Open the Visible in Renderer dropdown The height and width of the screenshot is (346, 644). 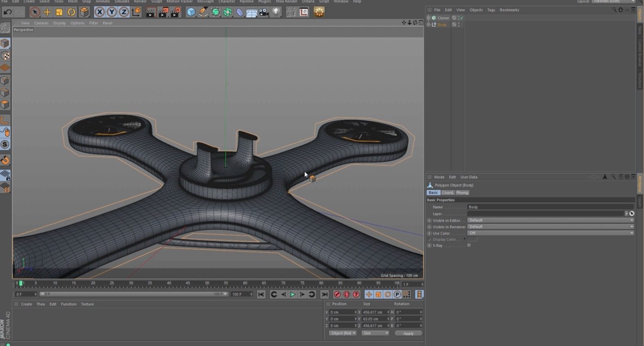point(551,226)
